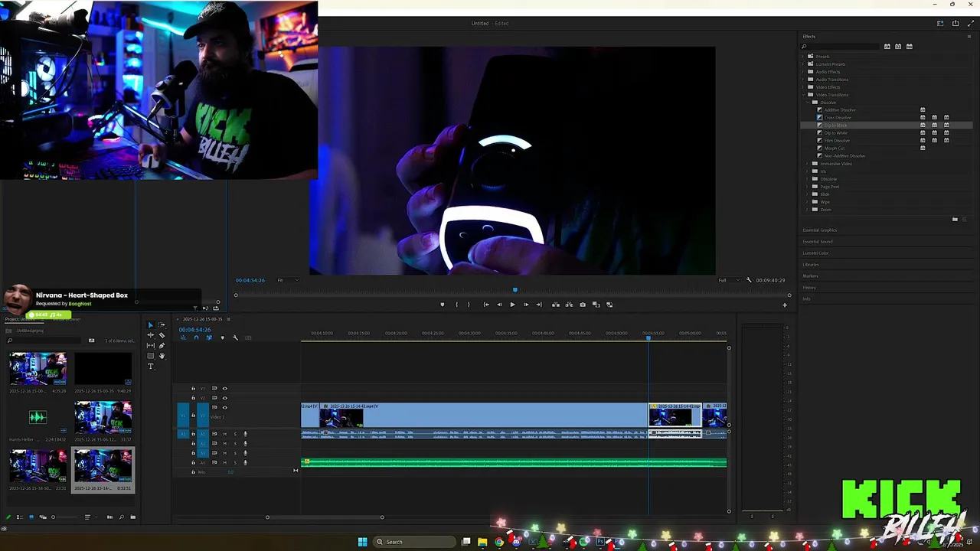
Task: Expand the Audio Effects folder
Action: point(802,72)
